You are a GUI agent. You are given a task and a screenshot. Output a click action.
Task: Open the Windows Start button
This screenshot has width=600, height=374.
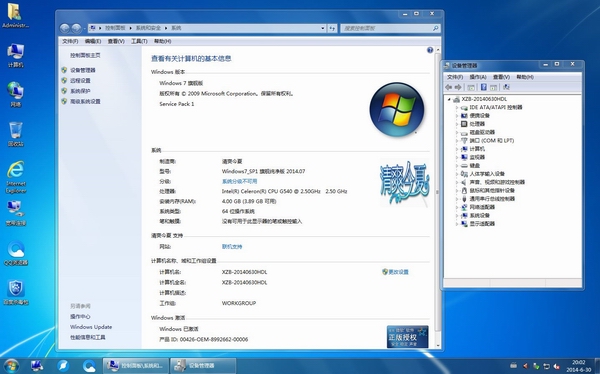pyautogui.click(x=11, y=366)
